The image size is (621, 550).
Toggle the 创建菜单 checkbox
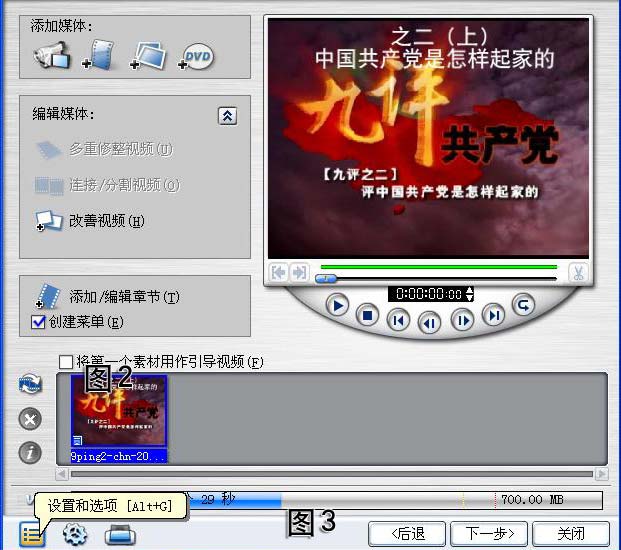[39, 322]
